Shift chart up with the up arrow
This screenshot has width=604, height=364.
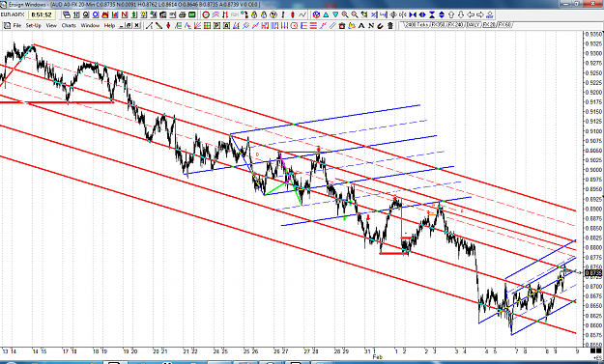pyautogui.click(x=451, y=15)
